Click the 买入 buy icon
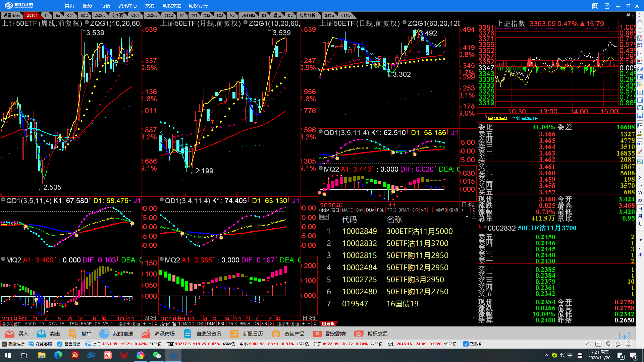644x362 pixels. coord(10,334)
